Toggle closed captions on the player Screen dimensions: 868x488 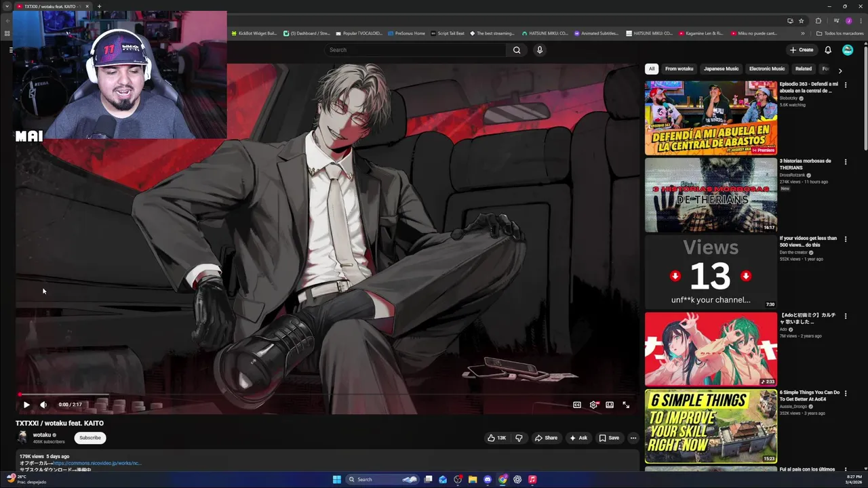click(x=577, y=405)
